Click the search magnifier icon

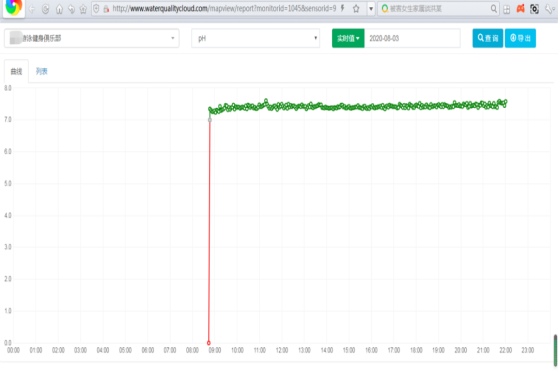(493, 9)
